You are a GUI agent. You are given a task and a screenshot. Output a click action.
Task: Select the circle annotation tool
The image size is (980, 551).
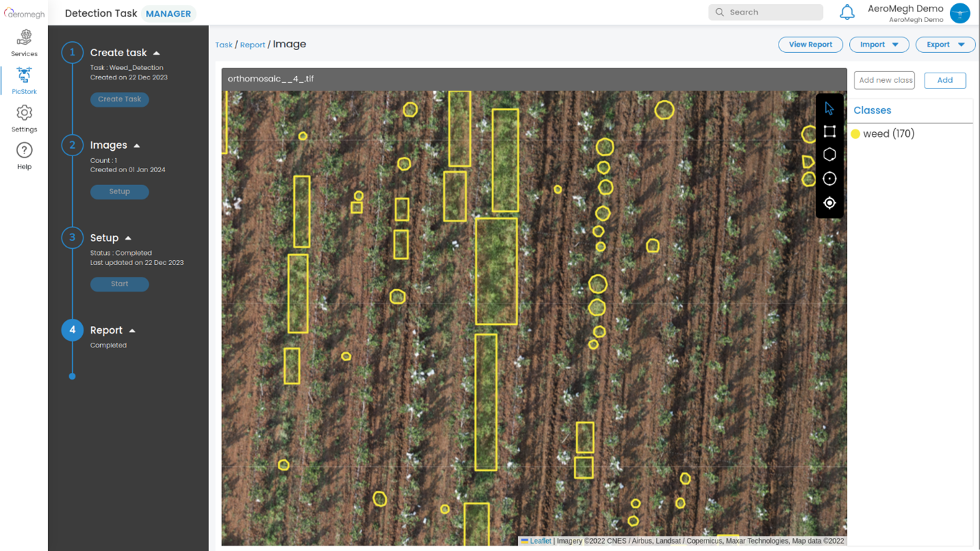coord(829,179)
